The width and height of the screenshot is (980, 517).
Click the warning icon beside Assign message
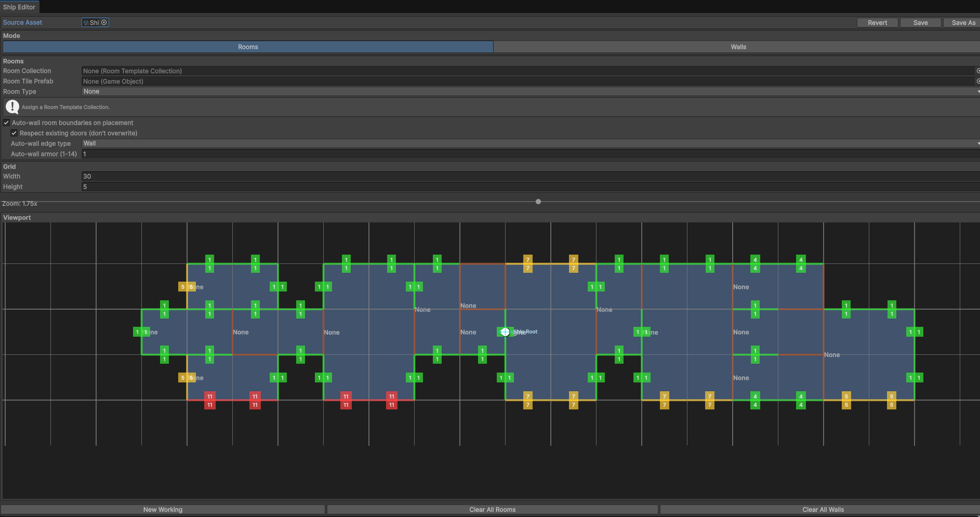tap(12, 107)
